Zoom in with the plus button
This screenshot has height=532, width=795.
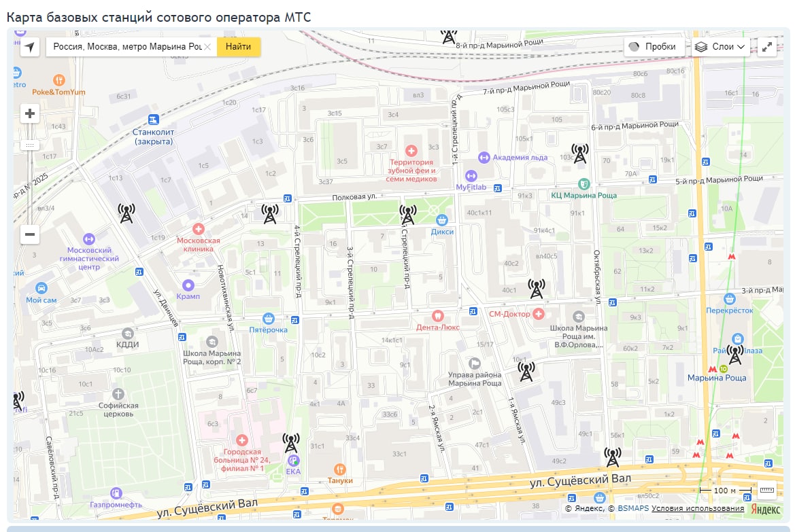tap(30, 113)
